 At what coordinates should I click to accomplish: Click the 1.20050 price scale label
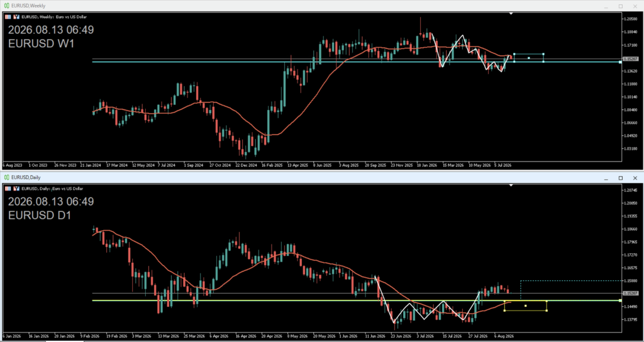(630, 203)
